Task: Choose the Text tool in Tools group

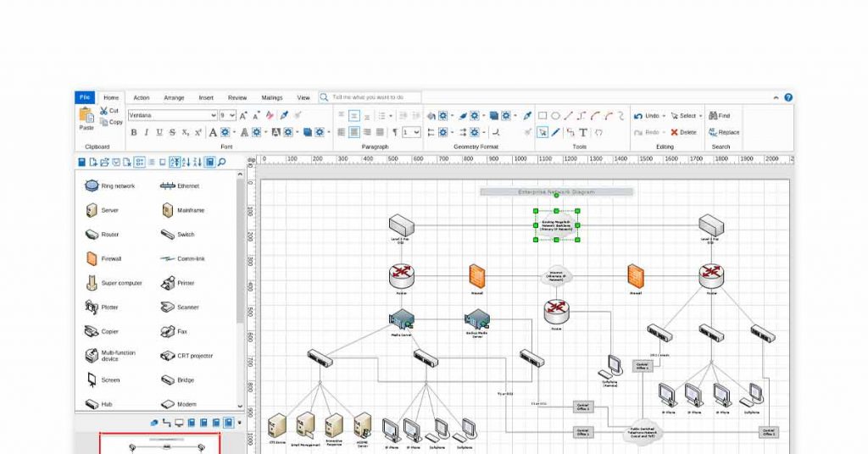Action: click(583, 132)
